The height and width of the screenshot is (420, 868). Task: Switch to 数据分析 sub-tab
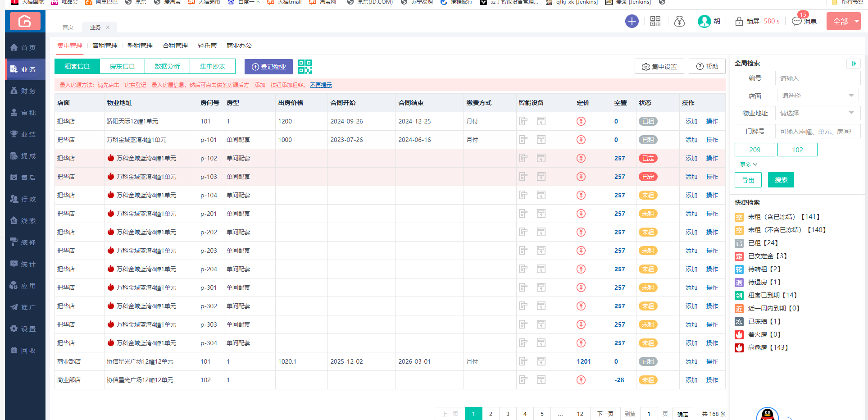(x=167, y=66)
